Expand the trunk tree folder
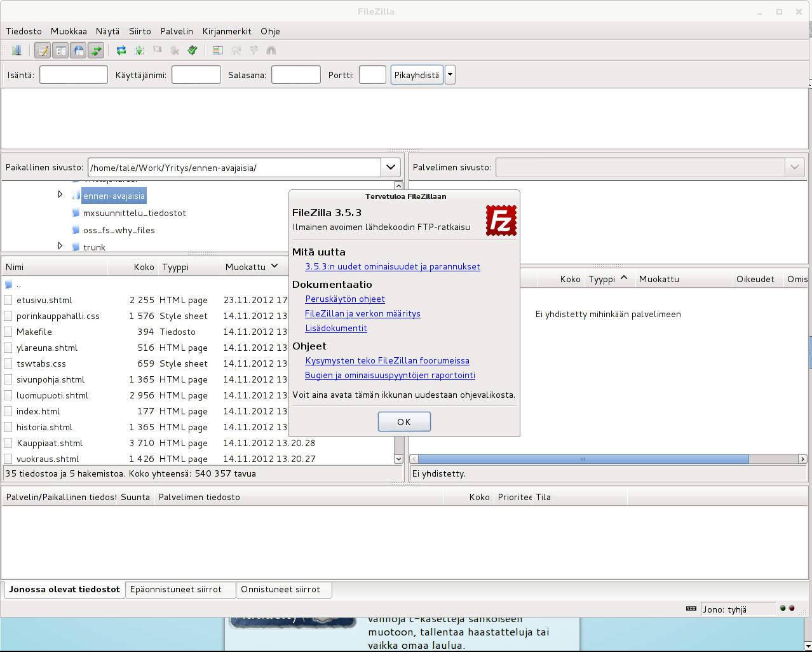The height and width of the screenshot is (652, 812). click(x=60, y=245)
